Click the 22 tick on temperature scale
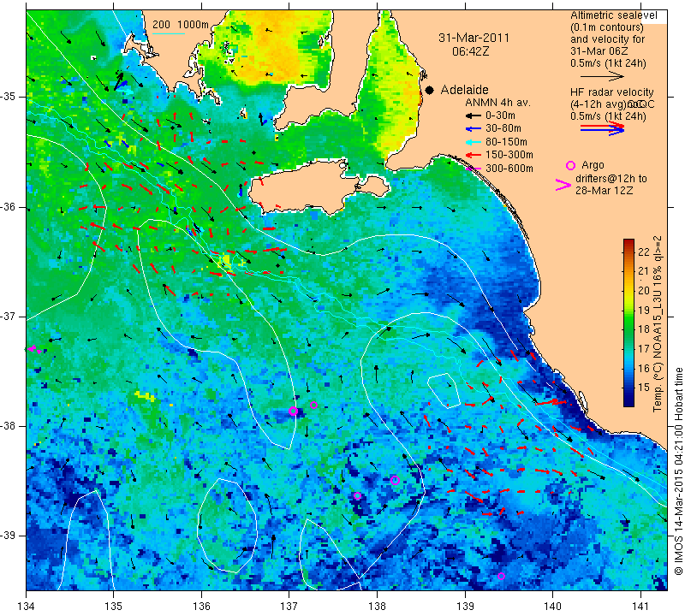This screenshot has width=685, height=616. [644, 252]
